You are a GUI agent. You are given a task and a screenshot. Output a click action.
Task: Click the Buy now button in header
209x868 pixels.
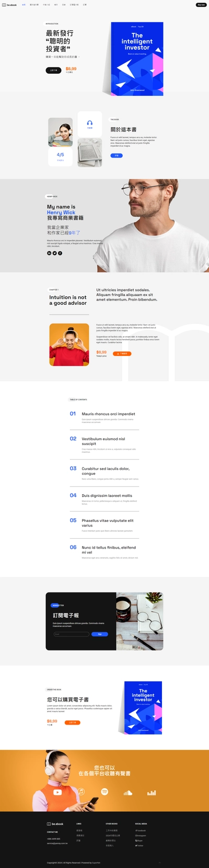(x=201, y=5)
